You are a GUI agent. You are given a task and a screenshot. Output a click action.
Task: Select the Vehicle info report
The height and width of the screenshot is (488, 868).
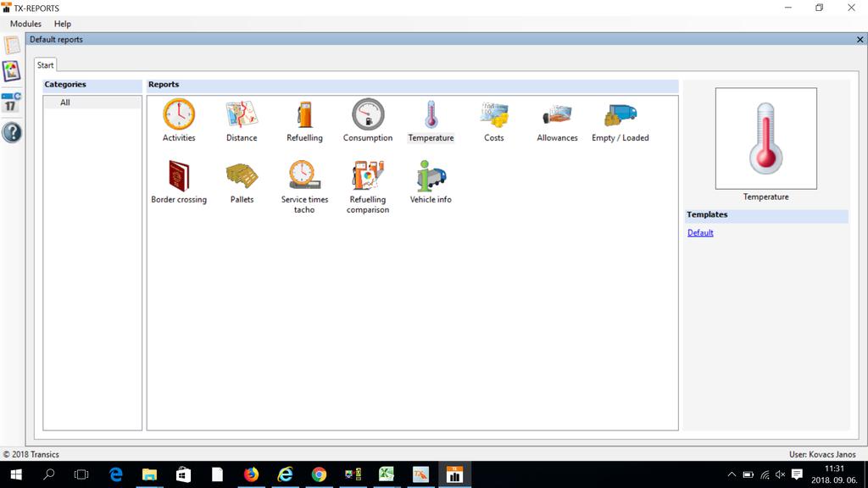tap(431, 183)
